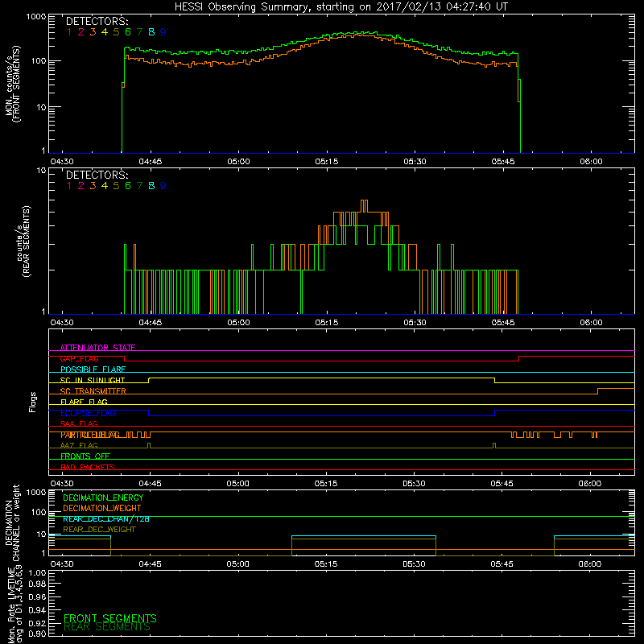Click the 0.90 tick on livetime axis

point(37,634)
